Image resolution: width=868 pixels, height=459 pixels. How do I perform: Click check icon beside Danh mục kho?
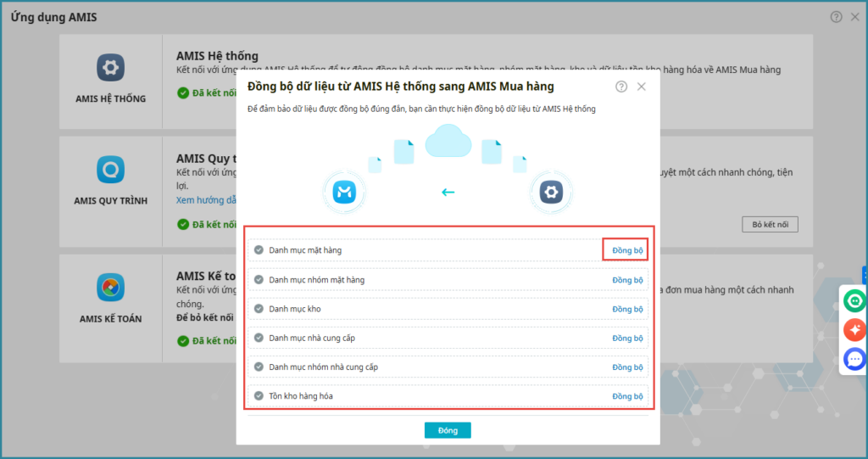pos(259,309)
